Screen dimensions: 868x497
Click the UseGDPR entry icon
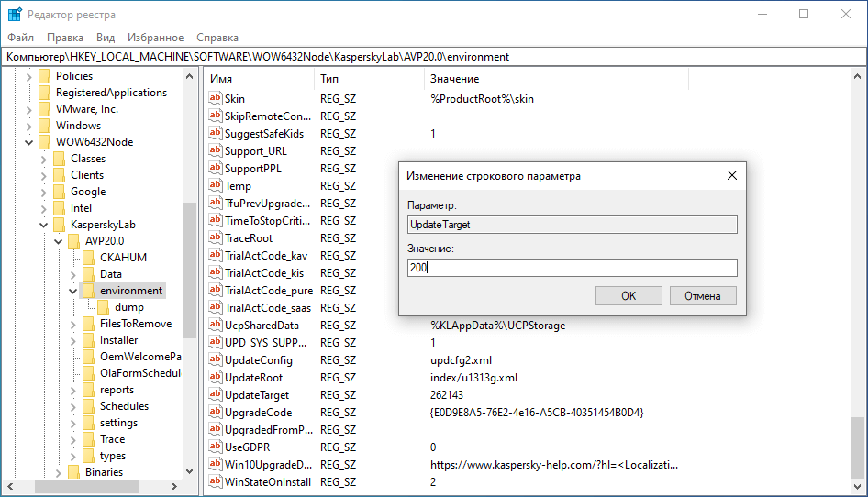tap(216, 447)
